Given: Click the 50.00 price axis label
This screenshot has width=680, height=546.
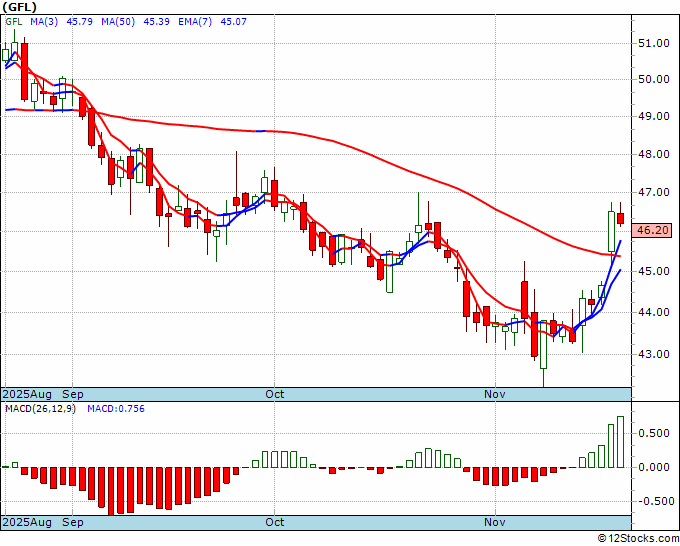Looking at the screenshot, I should (x=654, y=79).
